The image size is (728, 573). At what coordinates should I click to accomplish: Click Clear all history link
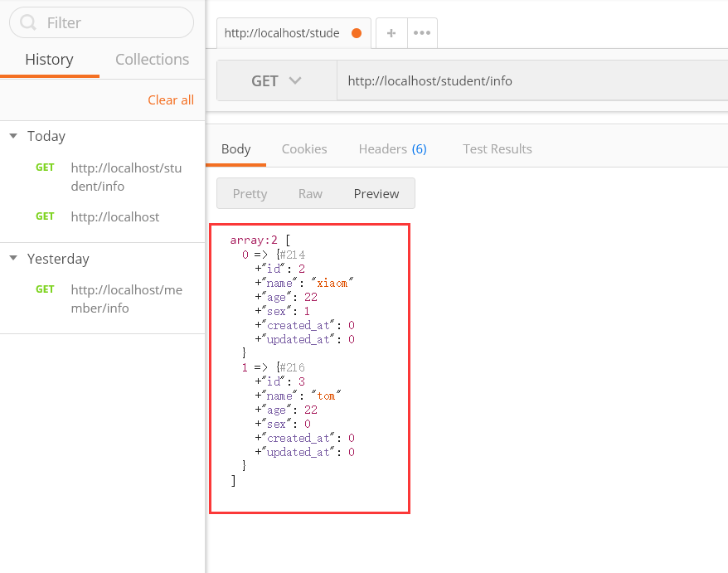pyautogui.click(x=171, y=100)
